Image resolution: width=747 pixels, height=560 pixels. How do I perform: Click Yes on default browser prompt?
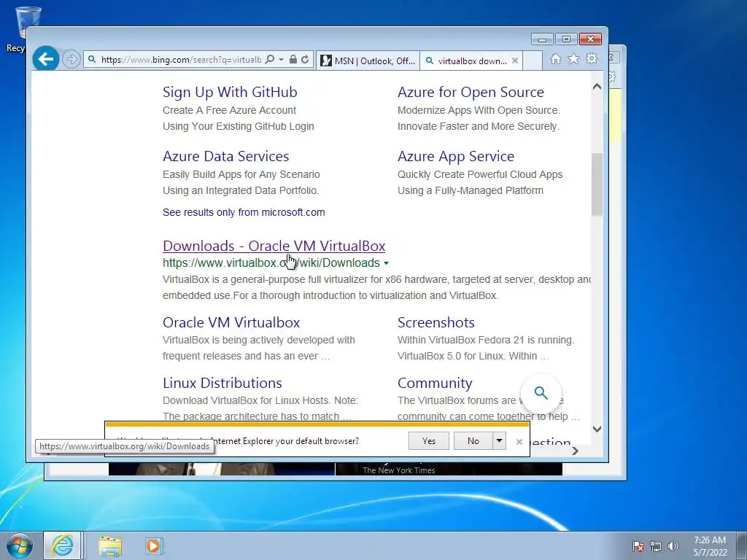pyautogui.click(x=429, y=441)
